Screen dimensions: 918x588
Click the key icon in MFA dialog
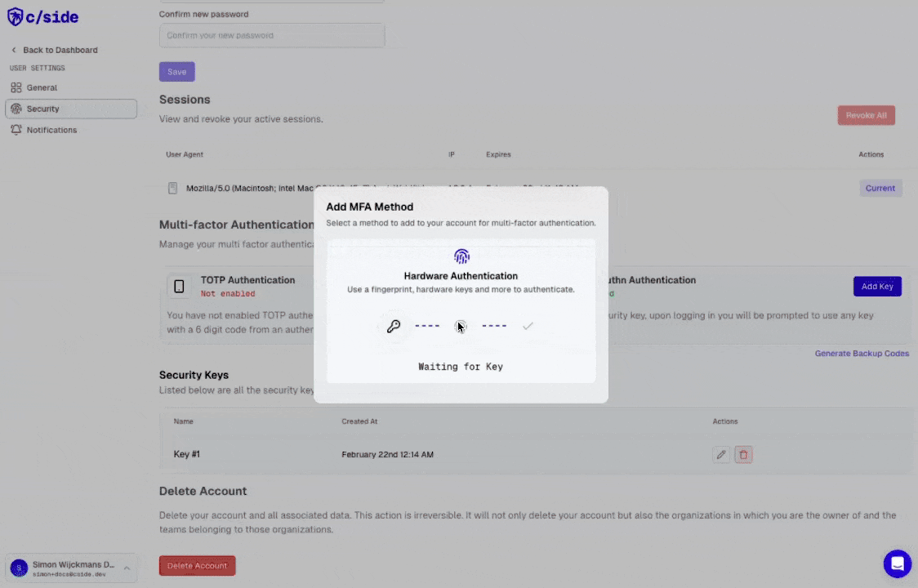(x=394, y=327)
